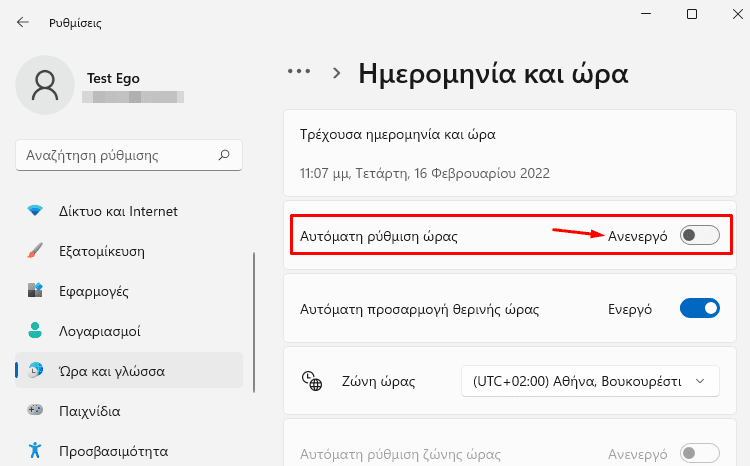The image size is (750, 466).
Task: Disable the Αυτόματη προσαρμογή θερινής ώρας toggle
Action: pyautogui.click(x=699, y=309)
